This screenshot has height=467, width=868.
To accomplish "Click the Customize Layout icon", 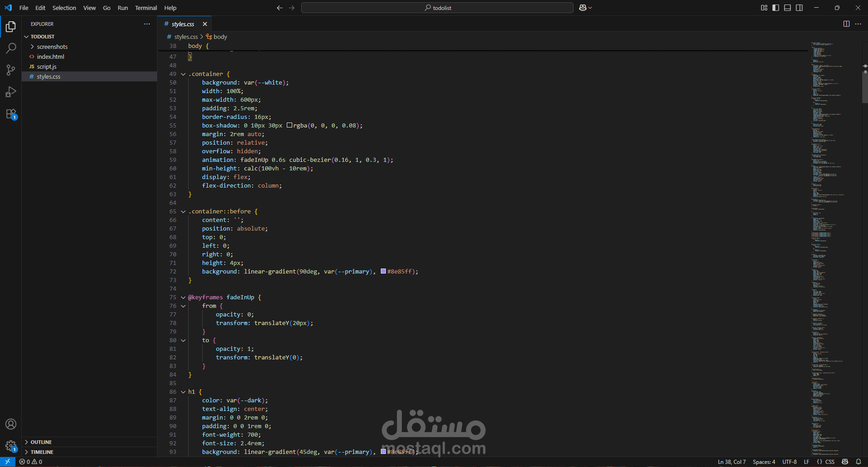I will tap(764, 8).
